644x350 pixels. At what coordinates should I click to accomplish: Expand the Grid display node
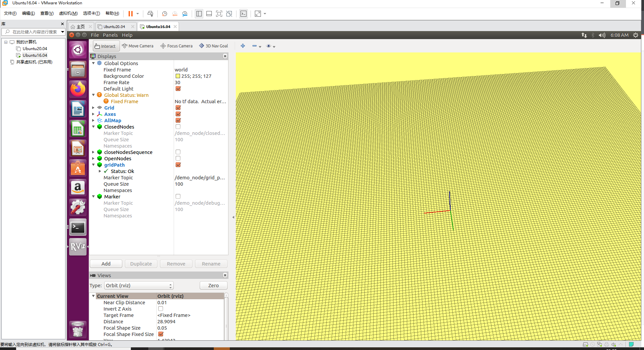pyautogui.click(x=94, y=108)
